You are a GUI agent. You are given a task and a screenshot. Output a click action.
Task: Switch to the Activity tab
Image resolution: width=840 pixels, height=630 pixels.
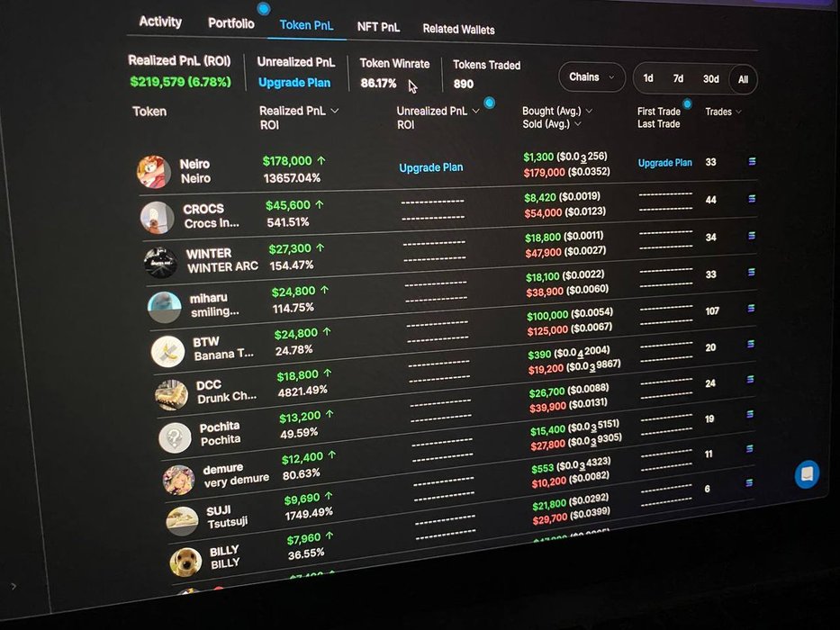coord(160,22)
